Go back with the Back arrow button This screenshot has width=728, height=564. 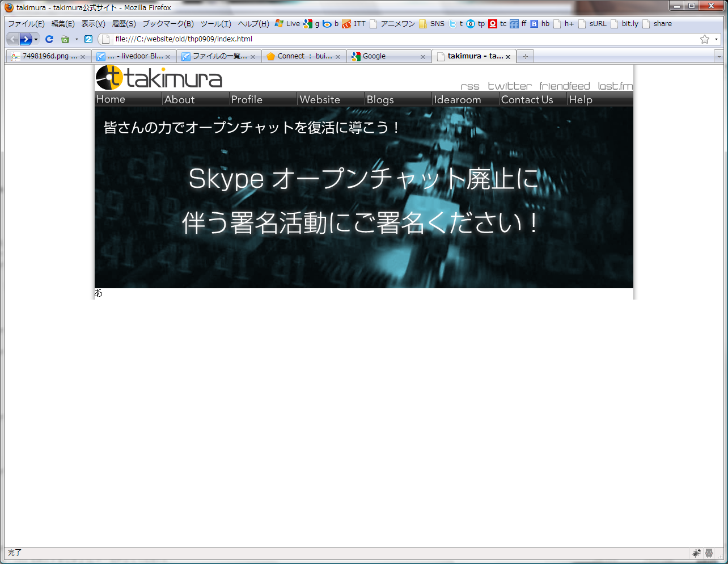click(x=12, y=39)
